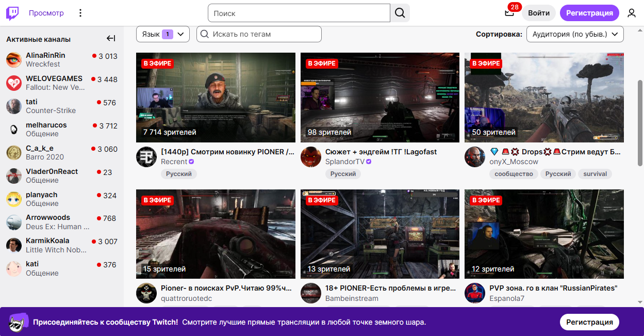Select Русский tag under SplandorTV stream
644x336 pixels.
click(x=343, y=174)
